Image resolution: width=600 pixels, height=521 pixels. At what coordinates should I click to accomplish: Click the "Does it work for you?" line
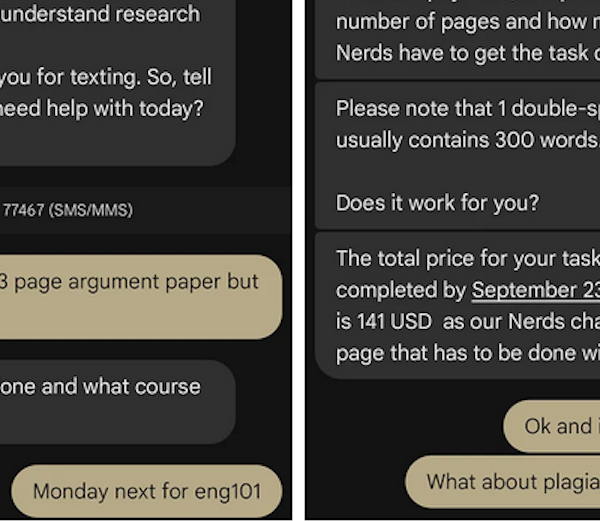click(x=437, y=203)
